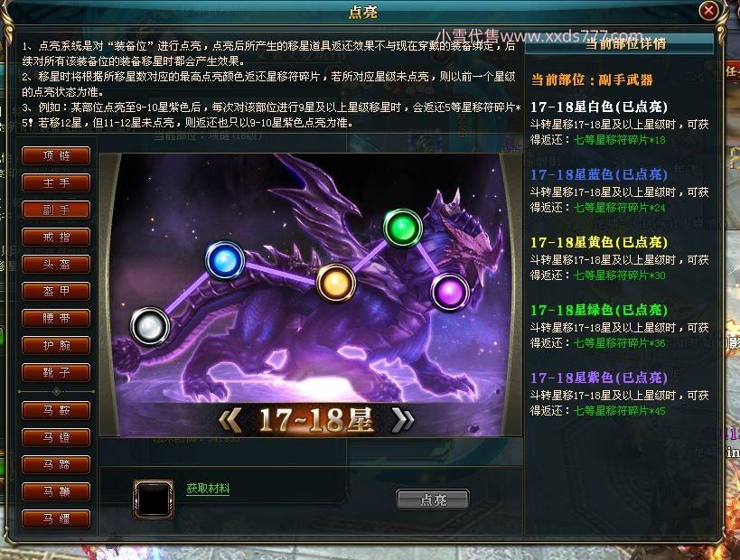The height and width of the screenshot is (560, 740).
Task: Open the 头盔 equipment slot
Action: tap(56, 265)
